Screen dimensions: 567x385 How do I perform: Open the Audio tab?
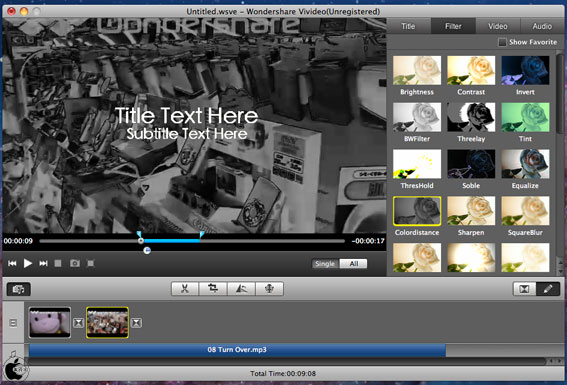[x=542, y=26]
